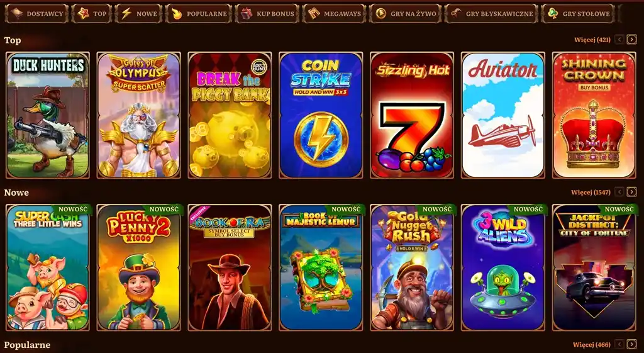Click the star icon for Top
Screen dimensions: 644x353
click(x=84, y=14)
